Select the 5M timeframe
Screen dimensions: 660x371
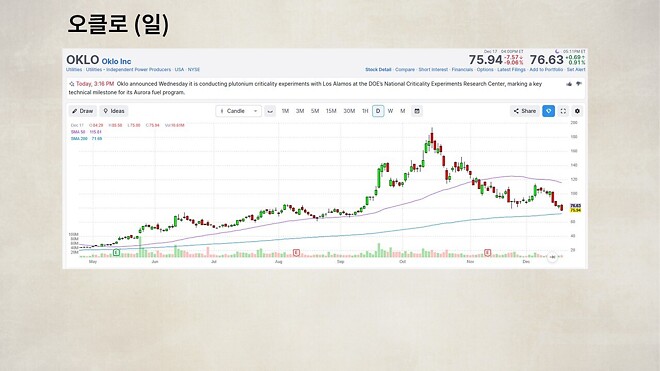click(315, 111)
